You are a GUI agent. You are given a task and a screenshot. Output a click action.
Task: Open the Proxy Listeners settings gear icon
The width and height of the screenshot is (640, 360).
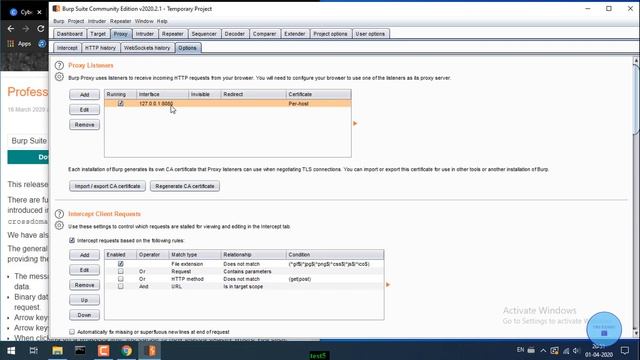(59, 77)
